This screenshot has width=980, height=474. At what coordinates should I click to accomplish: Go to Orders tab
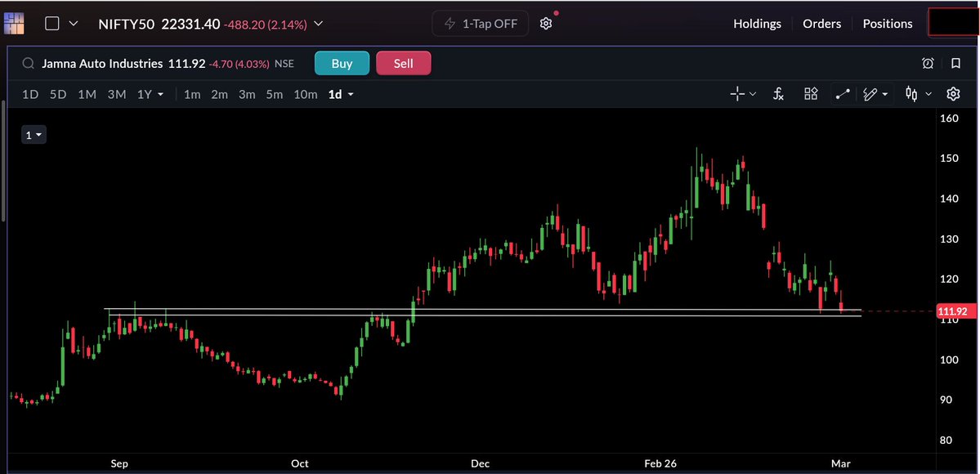click(x=822, y=24)
